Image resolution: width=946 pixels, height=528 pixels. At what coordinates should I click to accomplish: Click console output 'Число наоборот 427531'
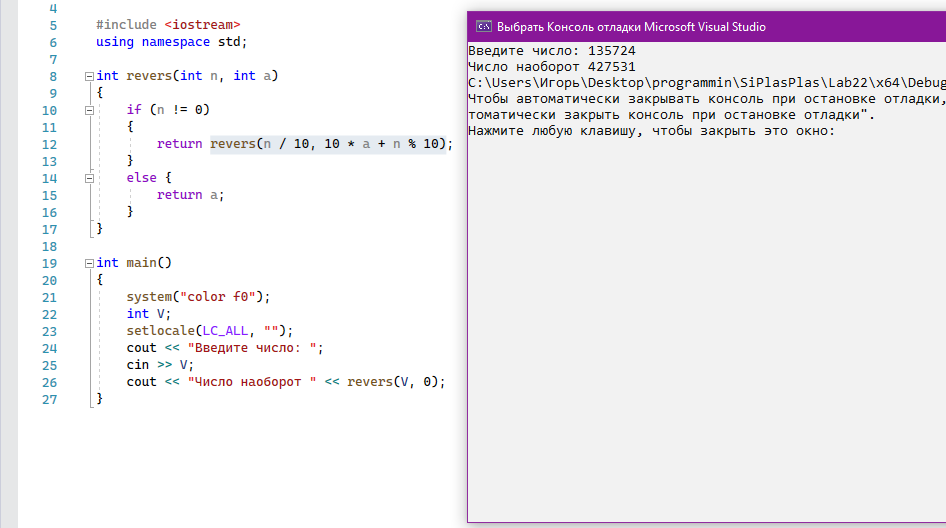[552, 67]
